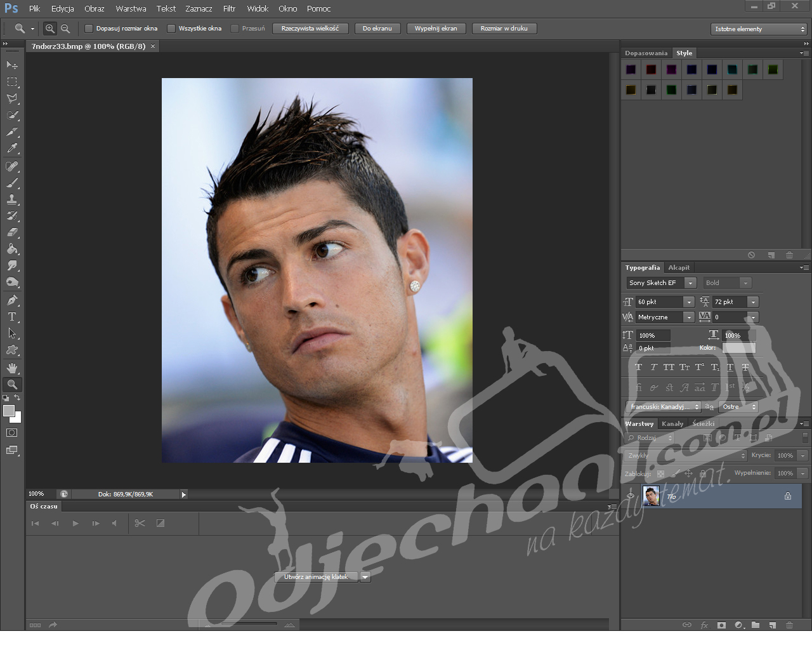Open the 72 pkt leading dropdown
Viewport: 812px width, 650px height.
click(x=752, y=302)
